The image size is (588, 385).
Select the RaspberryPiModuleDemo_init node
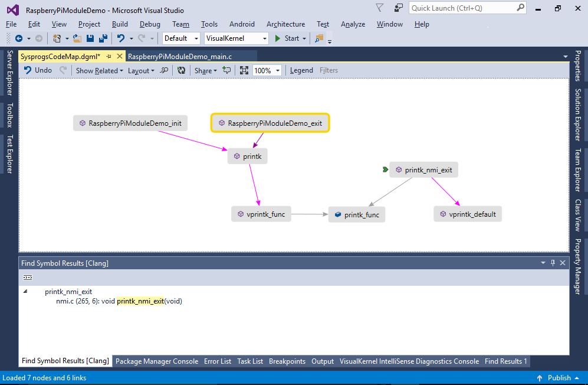click(x=130, y=123)
